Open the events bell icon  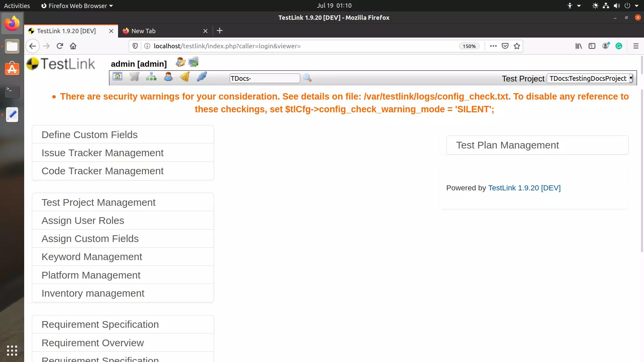[184, 76]
